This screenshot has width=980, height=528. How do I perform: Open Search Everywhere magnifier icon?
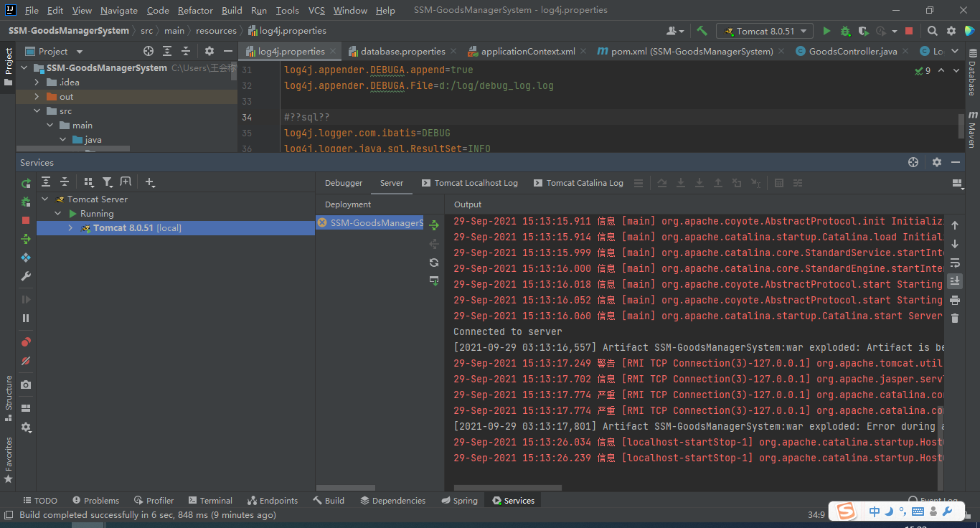tap(932, 31)
